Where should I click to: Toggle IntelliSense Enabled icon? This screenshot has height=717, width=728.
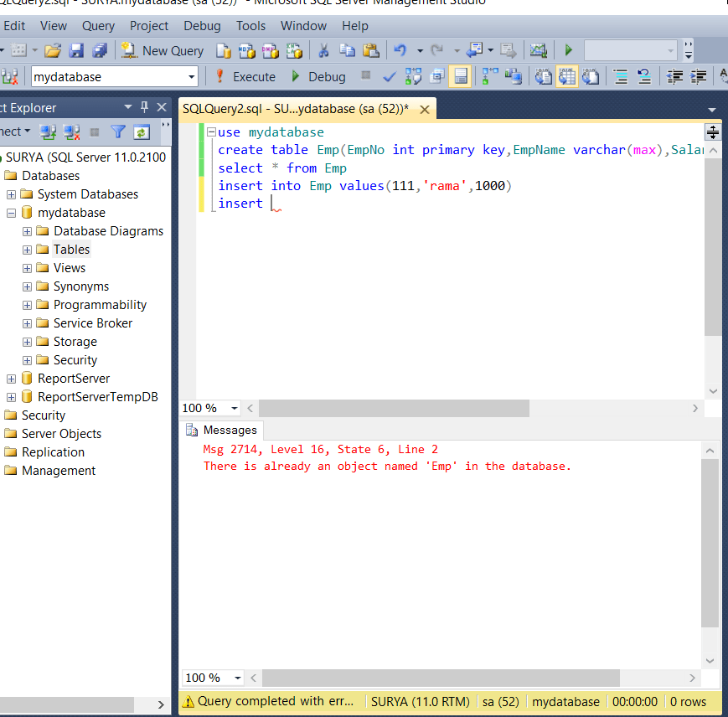[x=461, y=76]
